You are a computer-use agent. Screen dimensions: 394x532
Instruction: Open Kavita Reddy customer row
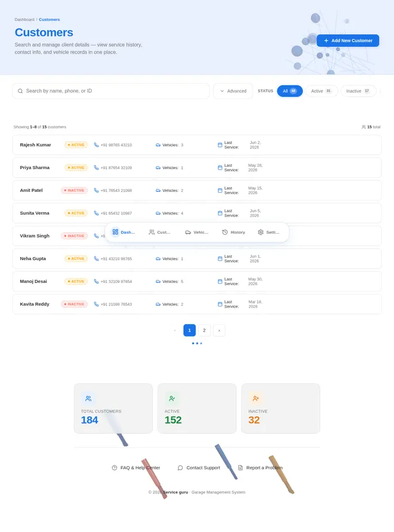[x=197, y=304]
